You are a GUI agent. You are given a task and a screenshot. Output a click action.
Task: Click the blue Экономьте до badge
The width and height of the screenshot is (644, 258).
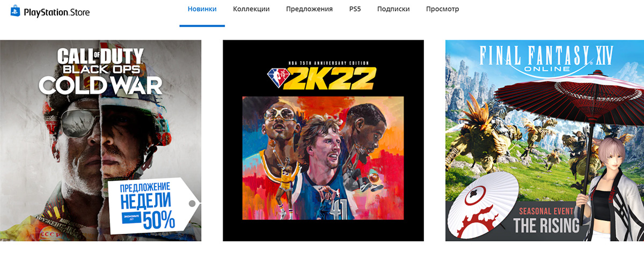pyautogui.click(x=131, y=217)
